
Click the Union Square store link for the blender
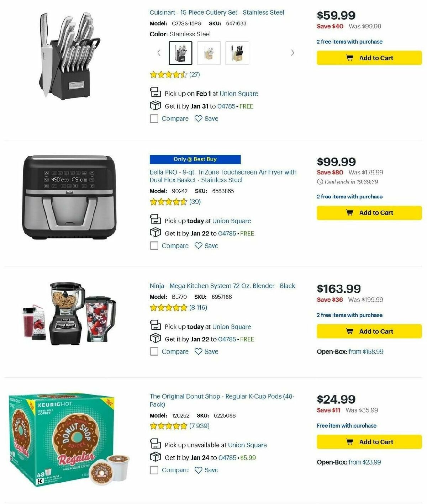(x=231, y=327)
